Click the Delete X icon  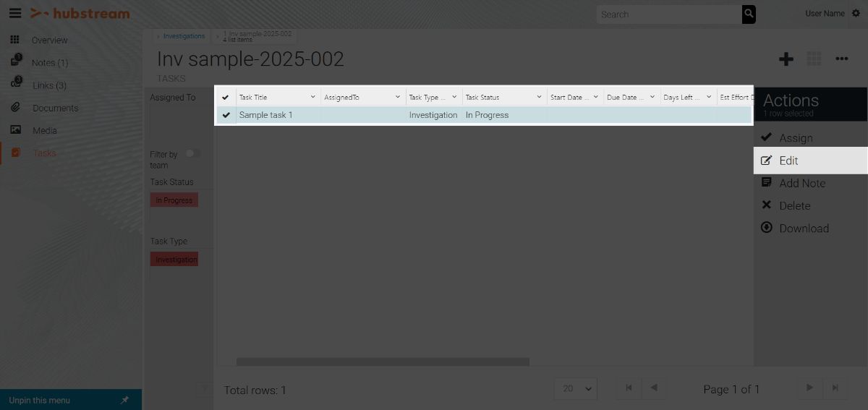(x=767, y=205)
